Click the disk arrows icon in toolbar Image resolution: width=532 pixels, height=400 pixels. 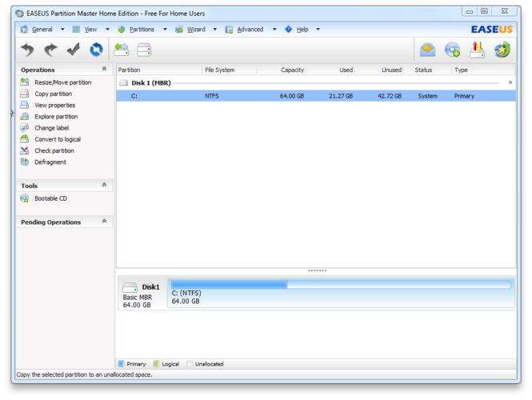[x=477, y=50]
